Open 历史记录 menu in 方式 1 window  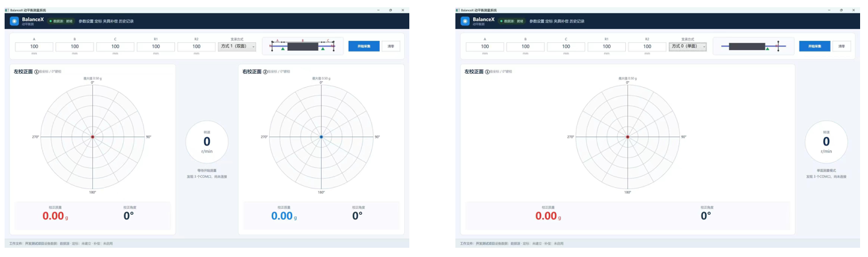[126, 21]
